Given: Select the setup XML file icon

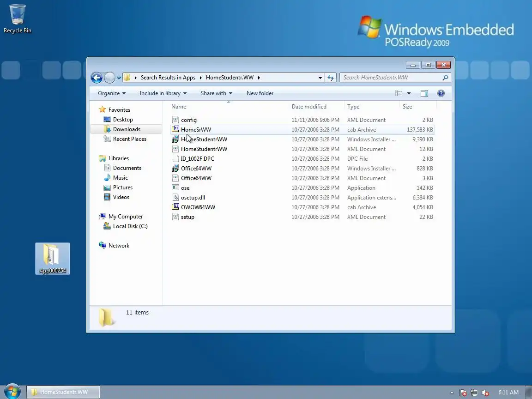Looking at the screenshot, I should pos(175,217).
